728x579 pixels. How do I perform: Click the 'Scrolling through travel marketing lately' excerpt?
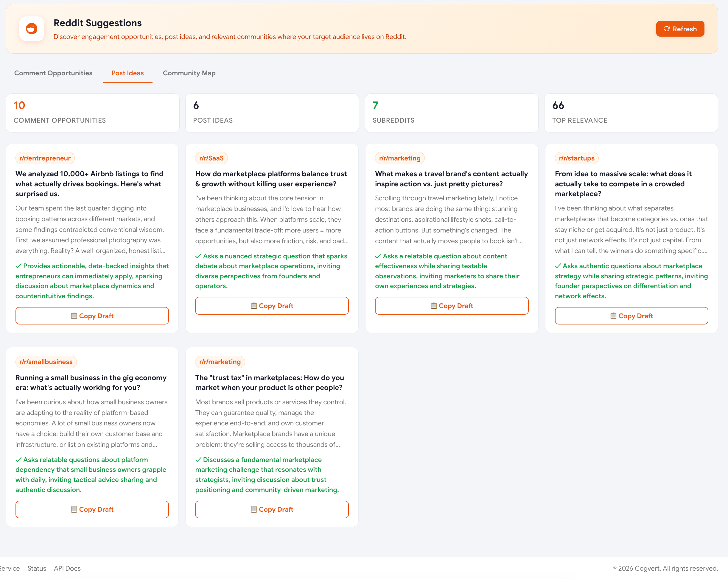(449, 219)
